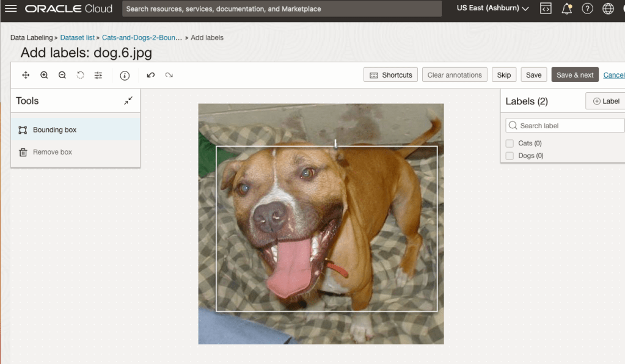Open the notifications bell
Viewport: 625px width, 364px height.
point(566,9)
